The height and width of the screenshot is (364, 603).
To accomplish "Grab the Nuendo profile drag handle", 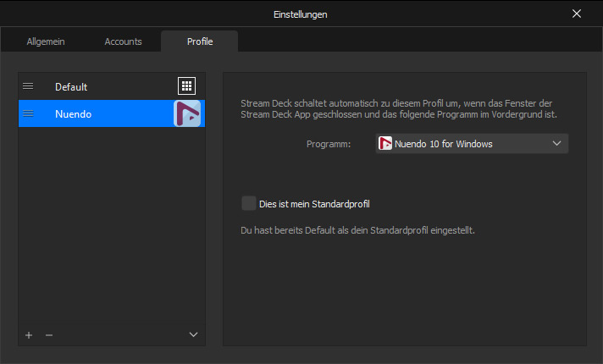I will pyautogui.click(x=28, y=113).
